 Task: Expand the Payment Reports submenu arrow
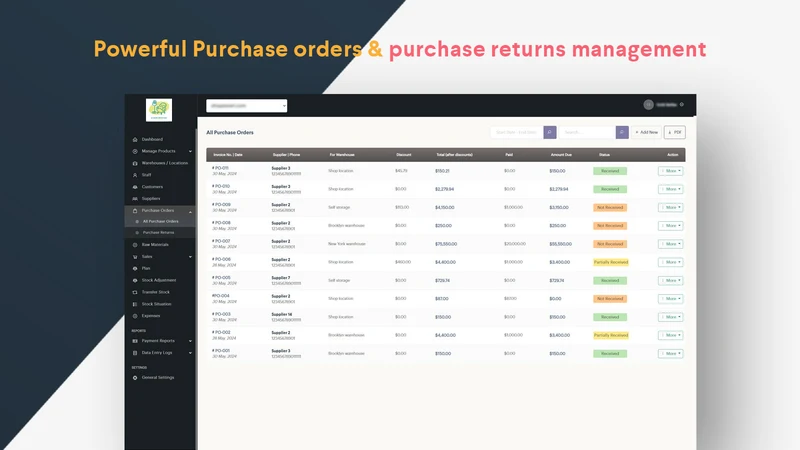[190, 341]
